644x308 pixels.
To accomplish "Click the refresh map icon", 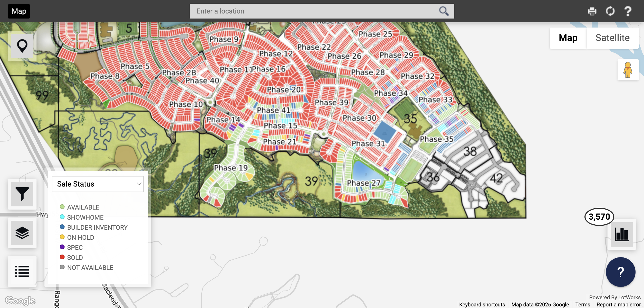I will [x=610, y=11].
